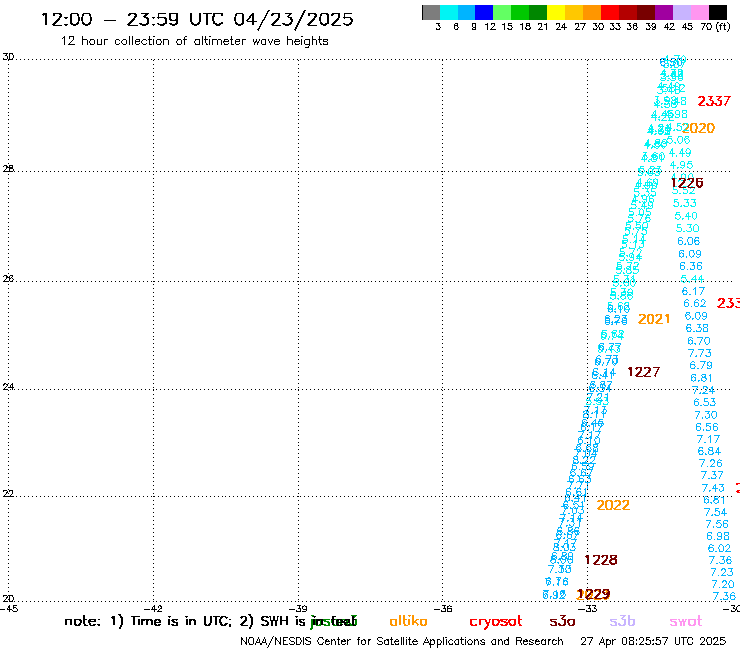Click the latitude axis label 22
This screenshot has height=650, width=740.
coord(8,493)
